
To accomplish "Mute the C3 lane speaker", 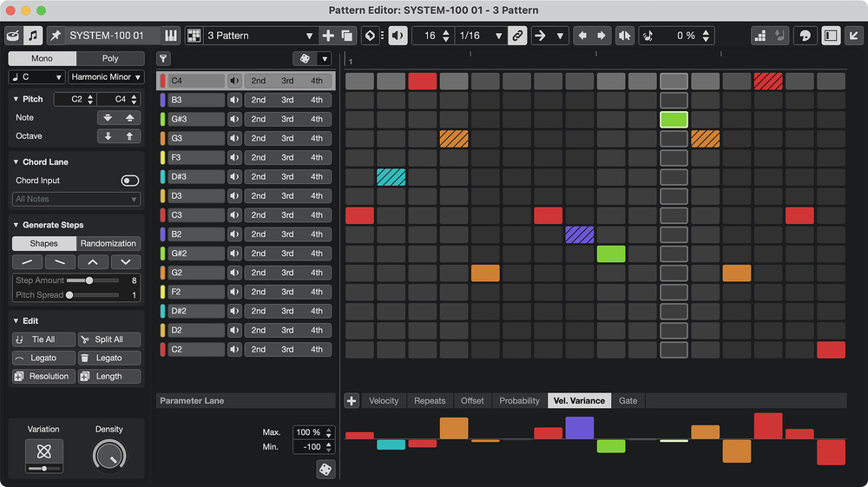I will tap(234, 215).
